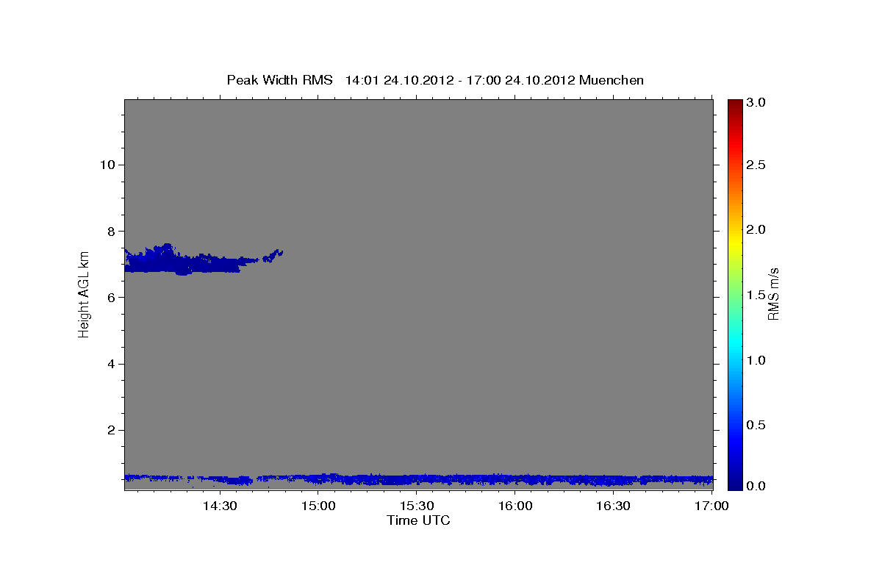The height and width of the screenshot is (588, 882).
Task: Click the plot title 'Peak Width RMS'
Action: [x=280, y=79]
